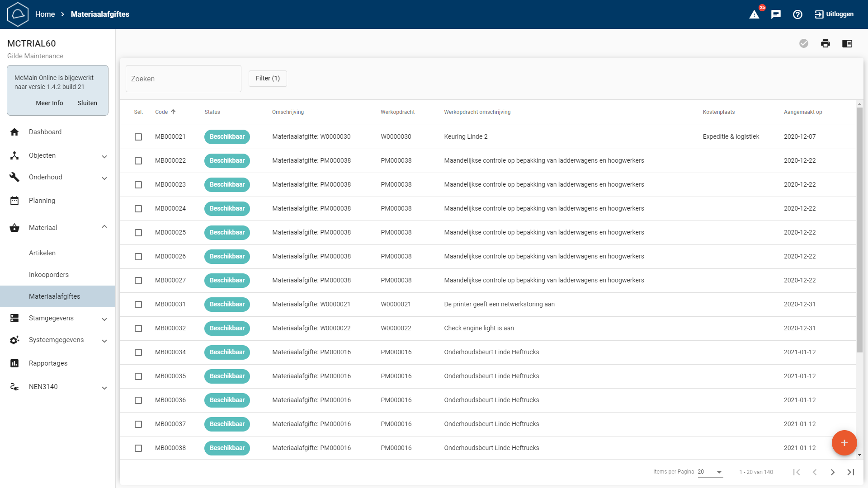Click the orange add new button
The height and width of the screenshot is (488, 868).
click(x=844, y=443)
